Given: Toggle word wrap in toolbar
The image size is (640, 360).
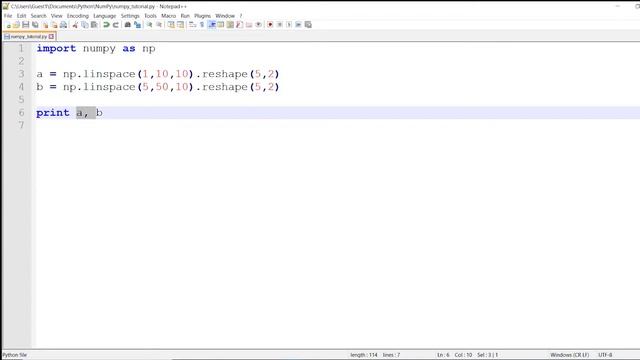Looking at the screenshot, I should [193, 25].
